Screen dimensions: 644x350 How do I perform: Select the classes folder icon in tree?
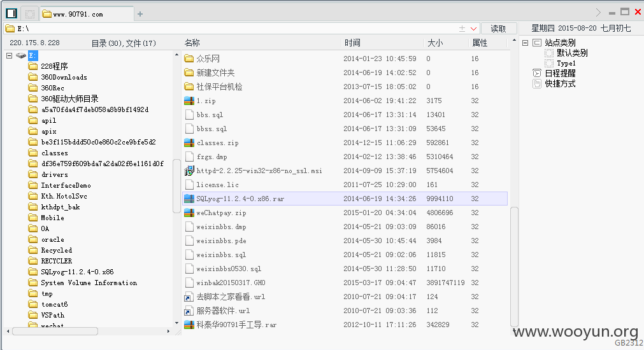click(33, 153)
